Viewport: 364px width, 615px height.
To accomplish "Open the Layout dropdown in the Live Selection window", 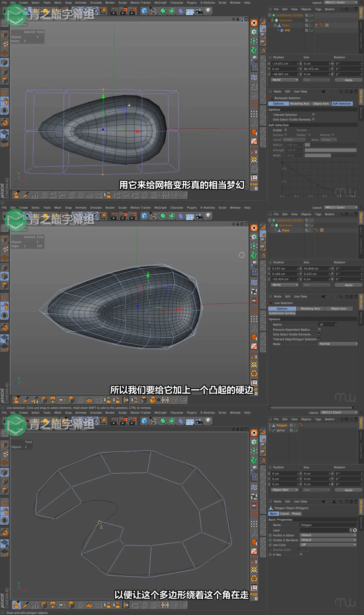I will point(341,207).
